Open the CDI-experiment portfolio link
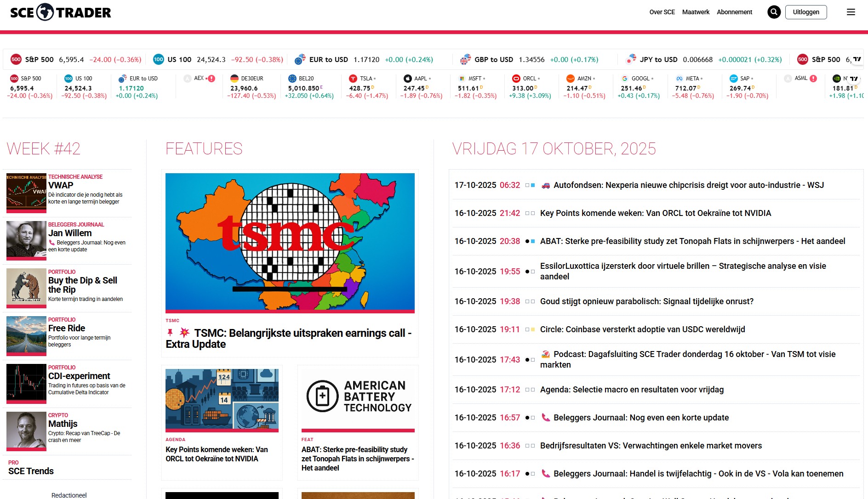868x499 pixels. (x=79, y=376)
